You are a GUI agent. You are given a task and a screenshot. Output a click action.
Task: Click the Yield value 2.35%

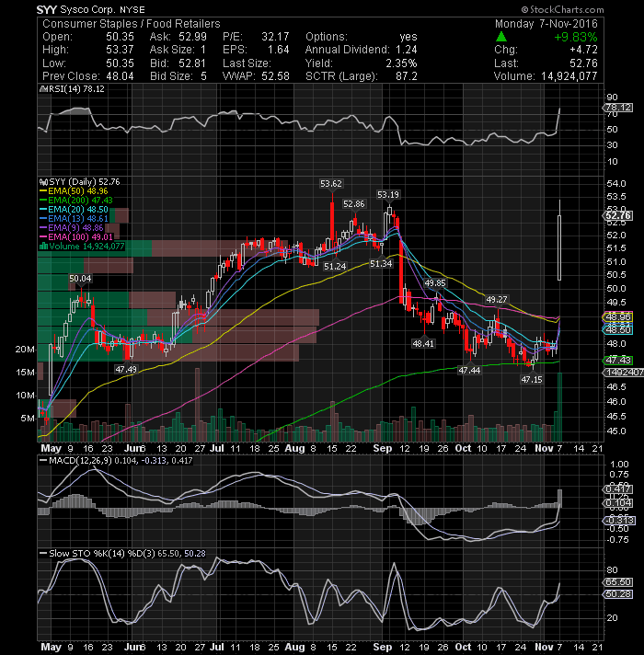(401, 63)
